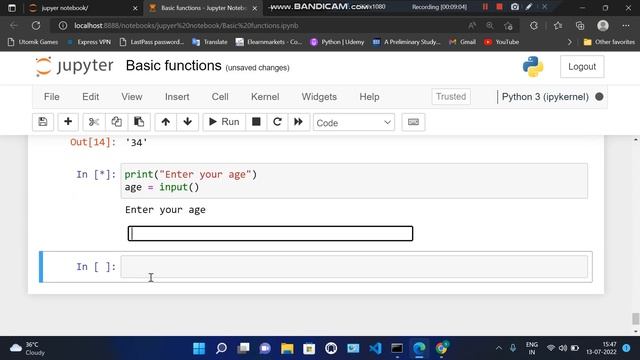Paste cells below icon
This screenshot has height=360, width=640.
click(x=139, y=122)
